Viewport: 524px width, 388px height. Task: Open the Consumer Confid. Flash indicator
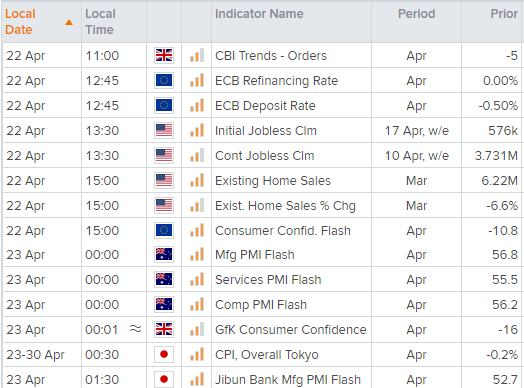coord(283,231)
